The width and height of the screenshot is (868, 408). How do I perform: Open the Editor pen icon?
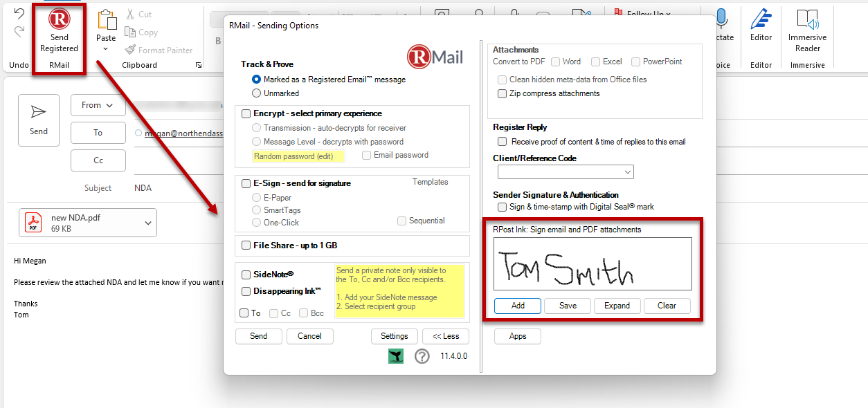tap(761, 19)
